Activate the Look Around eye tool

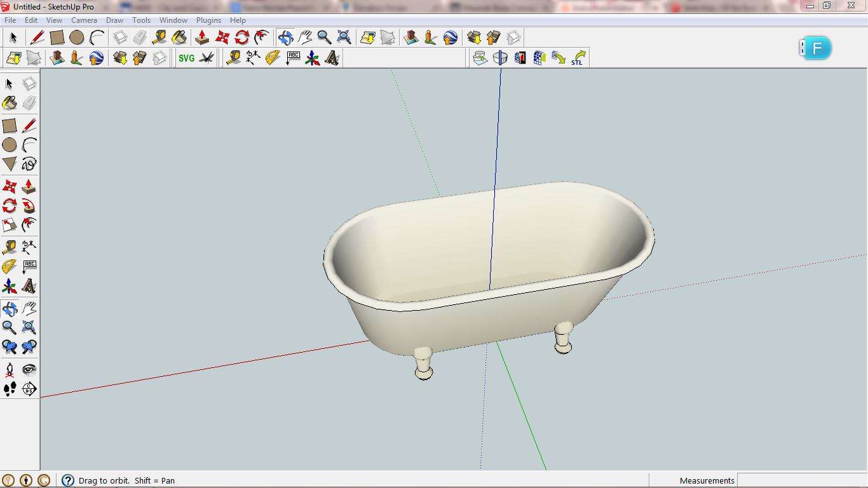[29, 370]
